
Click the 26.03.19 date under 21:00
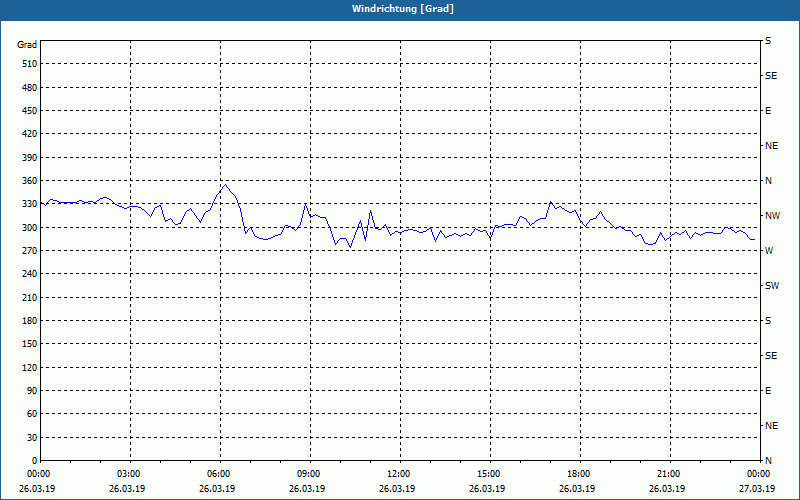point(667,489)
